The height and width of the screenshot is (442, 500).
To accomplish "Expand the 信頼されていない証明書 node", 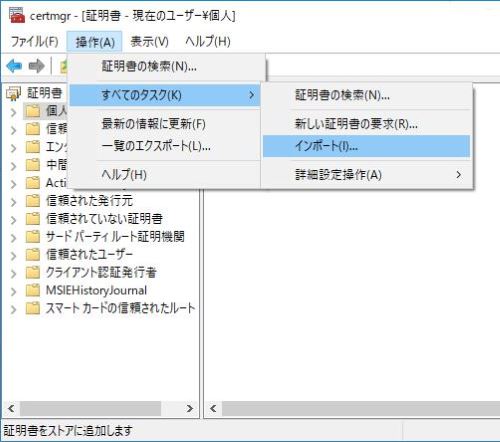I will (13, 220).
